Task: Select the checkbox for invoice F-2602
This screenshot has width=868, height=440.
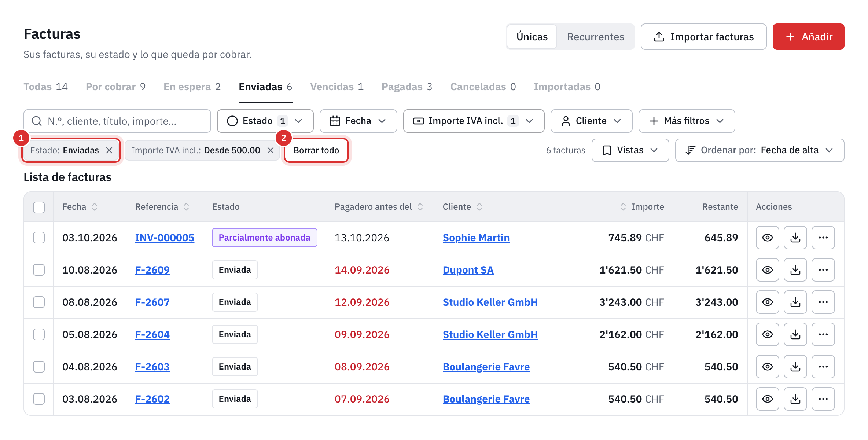Action: [x=39, y=399]
